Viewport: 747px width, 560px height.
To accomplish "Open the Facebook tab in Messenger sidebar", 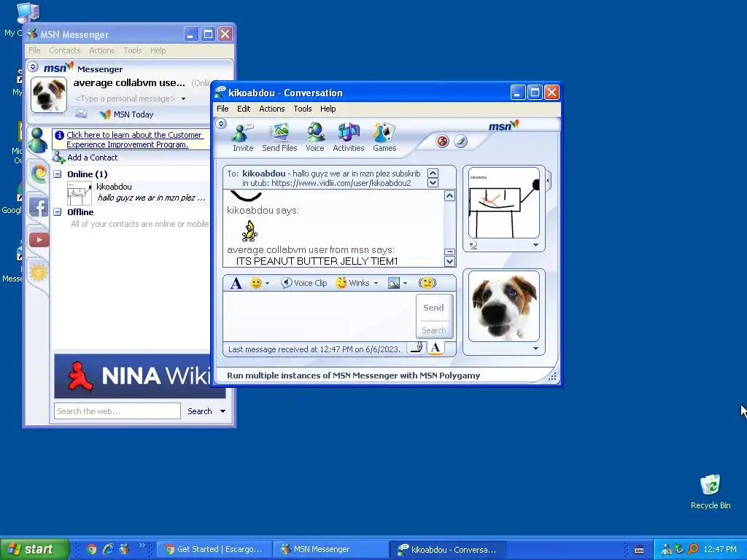I will point(39,207).
